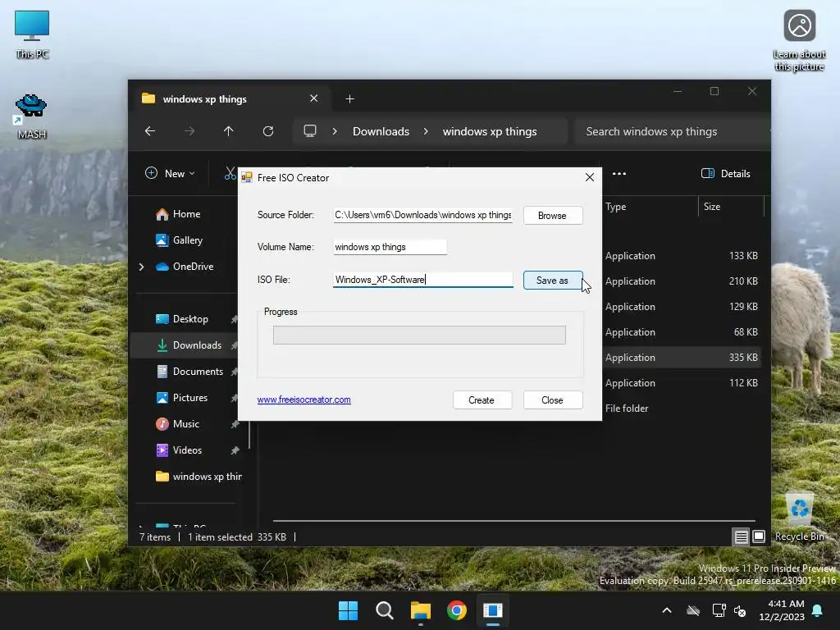Launch Google Chrome from the taskbar
840x630 pixels.
click(x=457, y=610)
